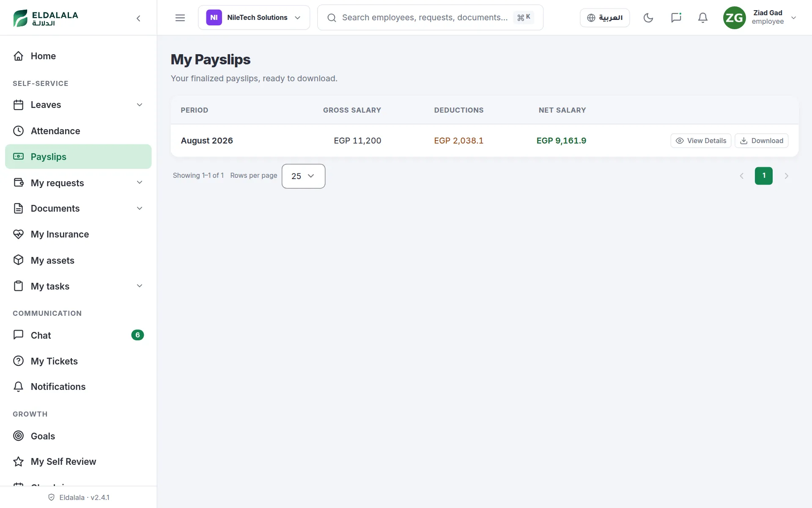This screenshot has height=508, width=812.
Task: Open Chat from the sidebar
Action: tap(78, 335)
